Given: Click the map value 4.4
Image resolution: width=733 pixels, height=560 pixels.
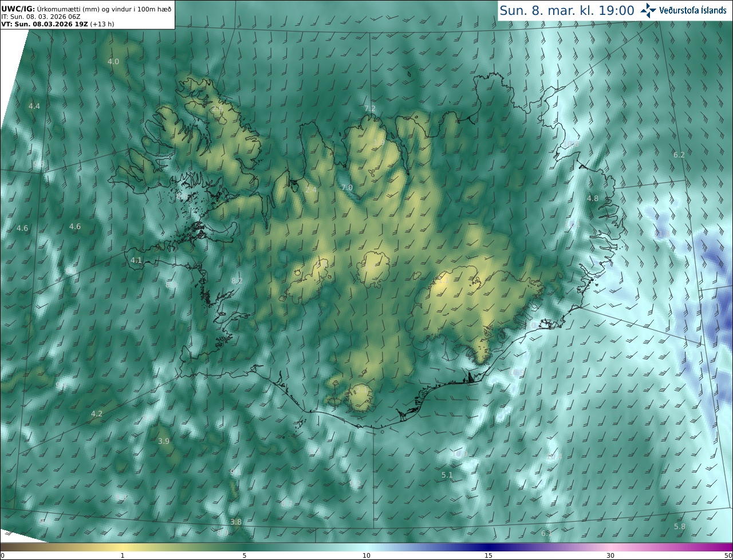Looking at the screenshot, I should [34, 106].
